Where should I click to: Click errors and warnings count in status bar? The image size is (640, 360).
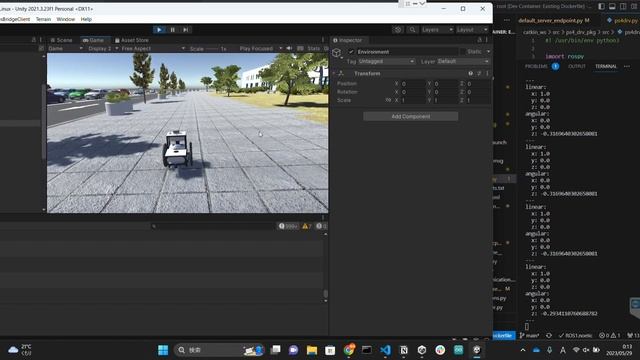click(x=609, y=336)
